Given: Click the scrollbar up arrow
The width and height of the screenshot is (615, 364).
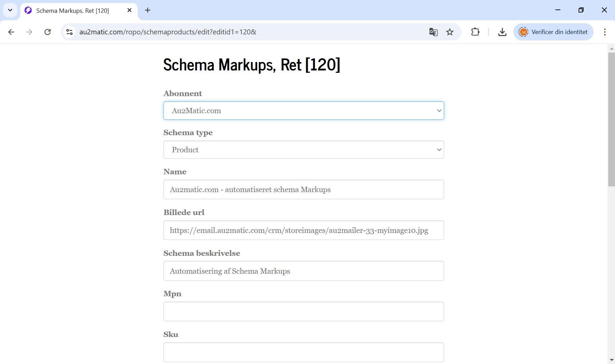Looking at the screenshot, I should pyautogui.click(x=611, y=49).
